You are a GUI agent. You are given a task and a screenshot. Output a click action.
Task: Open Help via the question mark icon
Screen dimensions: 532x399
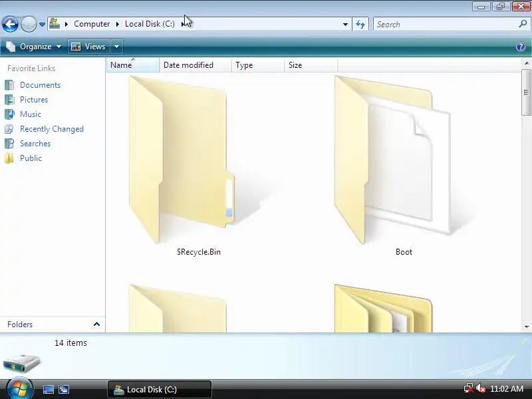521,47
